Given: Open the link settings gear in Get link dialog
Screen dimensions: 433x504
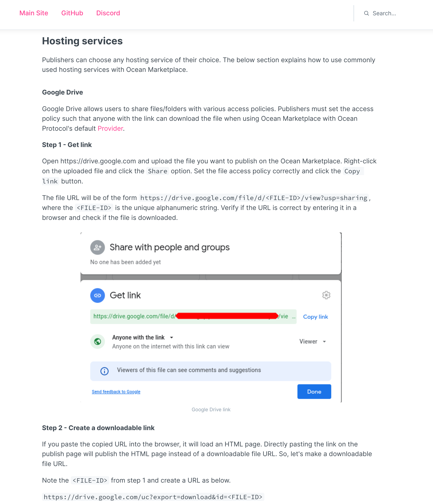Looking at the screenshot, I should pos(326,295).
